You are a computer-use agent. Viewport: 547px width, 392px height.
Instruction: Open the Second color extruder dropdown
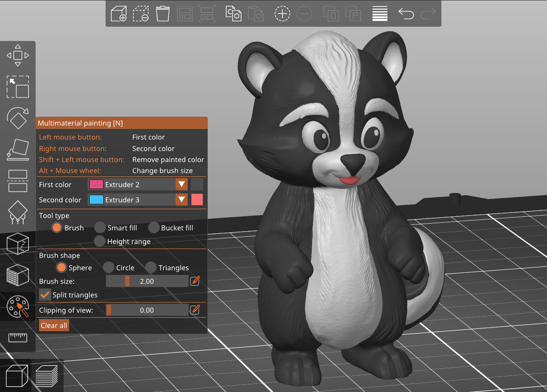138,200
